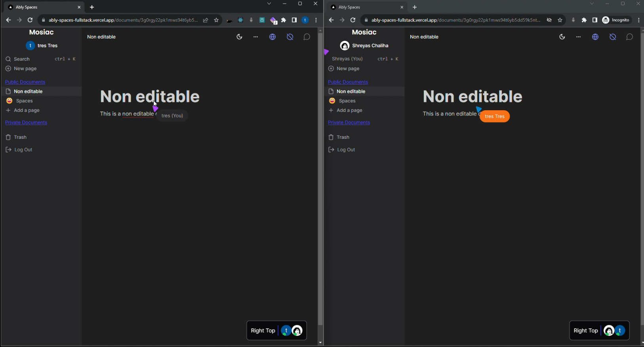
Task: Expand the tab search chevron in left browser
Action: coord(269,4)
